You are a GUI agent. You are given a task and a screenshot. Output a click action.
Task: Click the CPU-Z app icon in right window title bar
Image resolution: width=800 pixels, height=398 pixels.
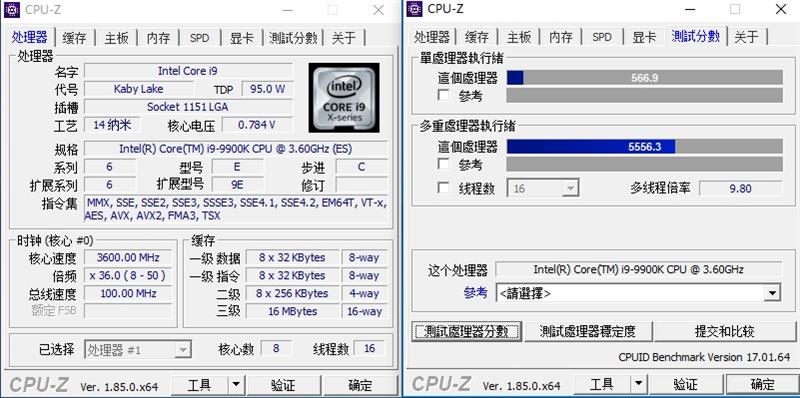point(415,9)
